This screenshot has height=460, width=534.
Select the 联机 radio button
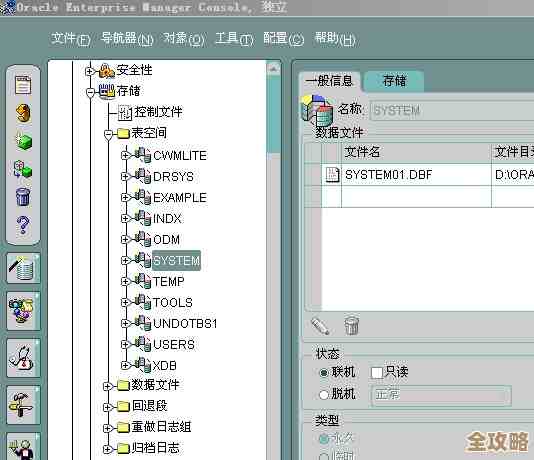point(324,373)
